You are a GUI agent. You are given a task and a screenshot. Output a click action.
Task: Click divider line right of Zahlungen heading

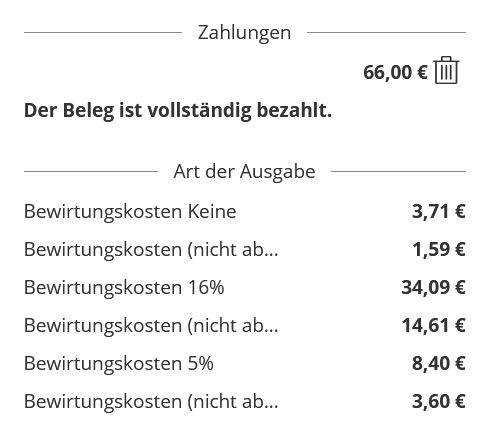(386, 33)
